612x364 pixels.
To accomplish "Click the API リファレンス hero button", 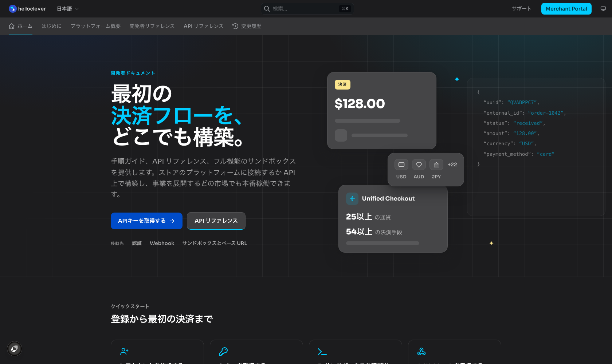I will click(216, 221).
